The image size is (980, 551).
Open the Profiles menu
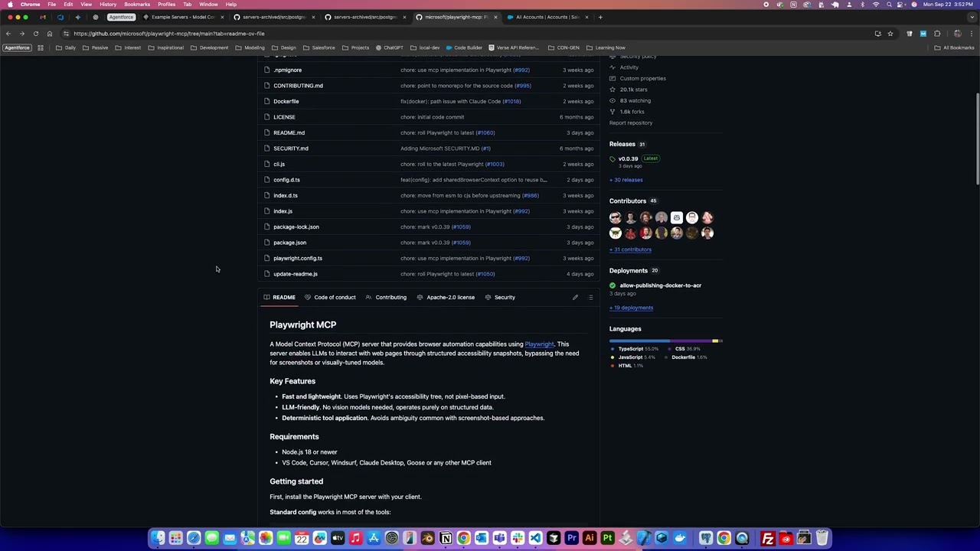(x=166, y=5)
